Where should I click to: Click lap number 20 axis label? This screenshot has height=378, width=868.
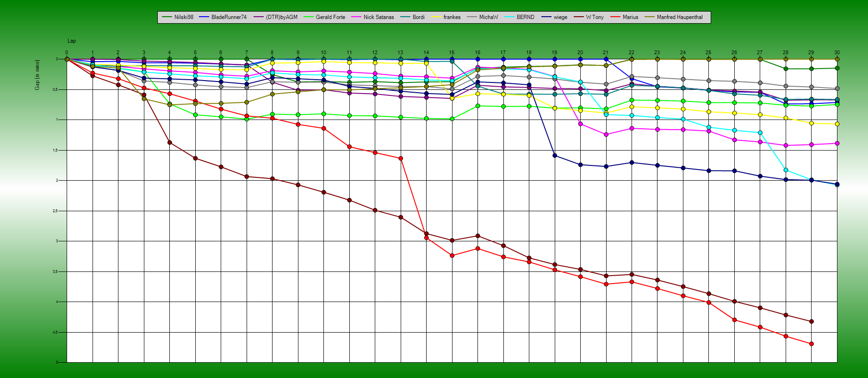pyautogui.click(x=580, y=53)
